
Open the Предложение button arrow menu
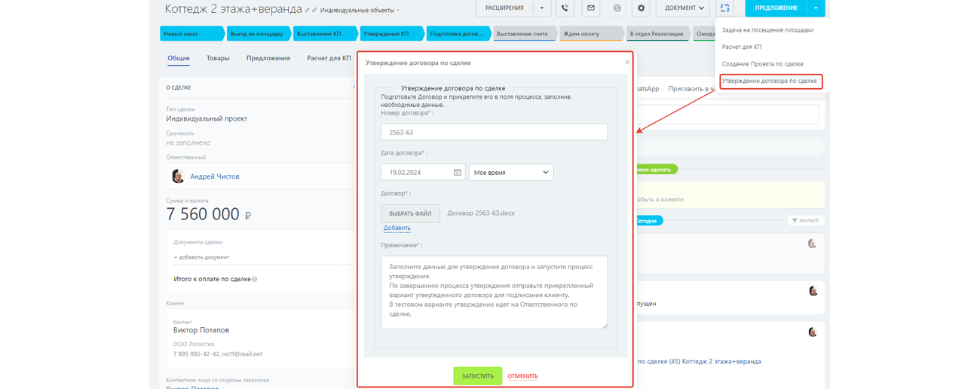(x=816, y=8)
